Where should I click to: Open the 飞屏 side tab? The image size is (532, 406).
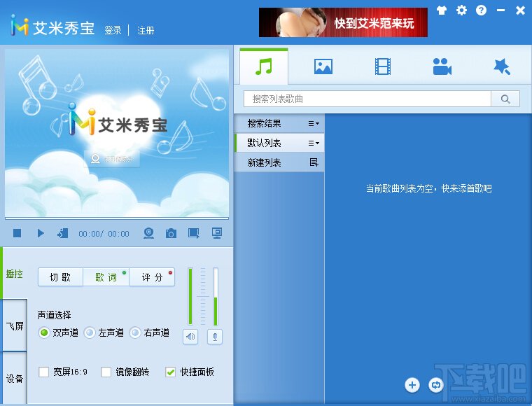tap(14, 326)
